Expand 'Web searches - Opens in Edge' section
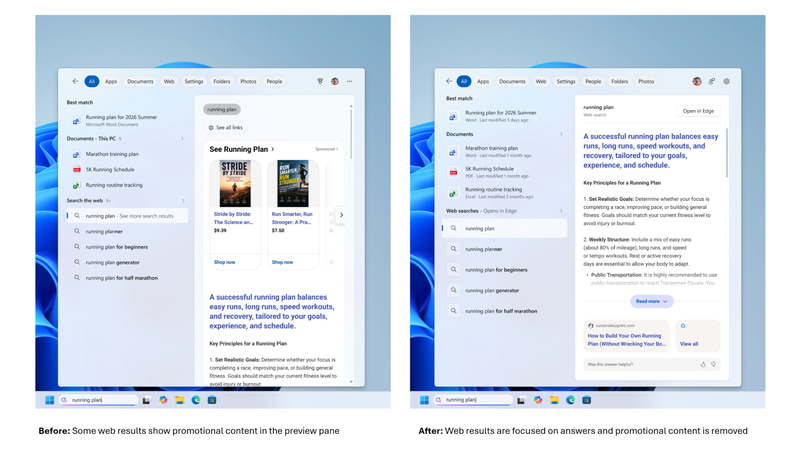Screen dimensions: 800x450 pyautogui.click(x=561, y=211)
